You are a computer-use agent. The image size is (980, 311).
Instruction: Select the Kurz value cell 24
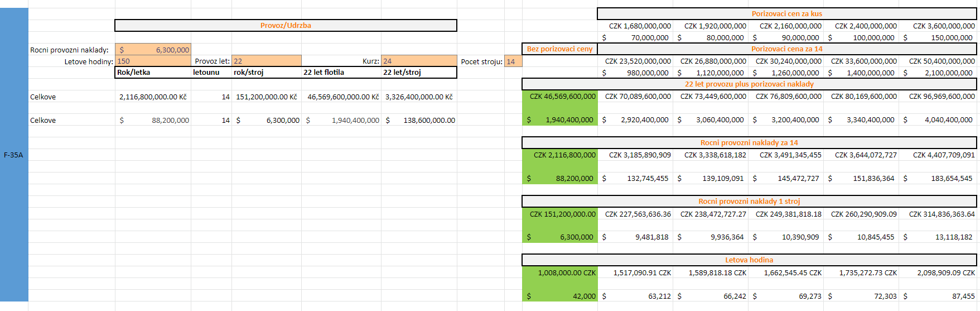click(419, 61)
